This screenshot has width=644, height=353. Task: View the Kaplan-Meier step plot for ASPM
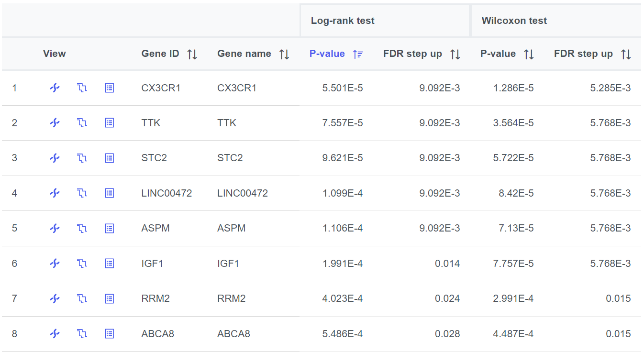[x=82, y=228]
